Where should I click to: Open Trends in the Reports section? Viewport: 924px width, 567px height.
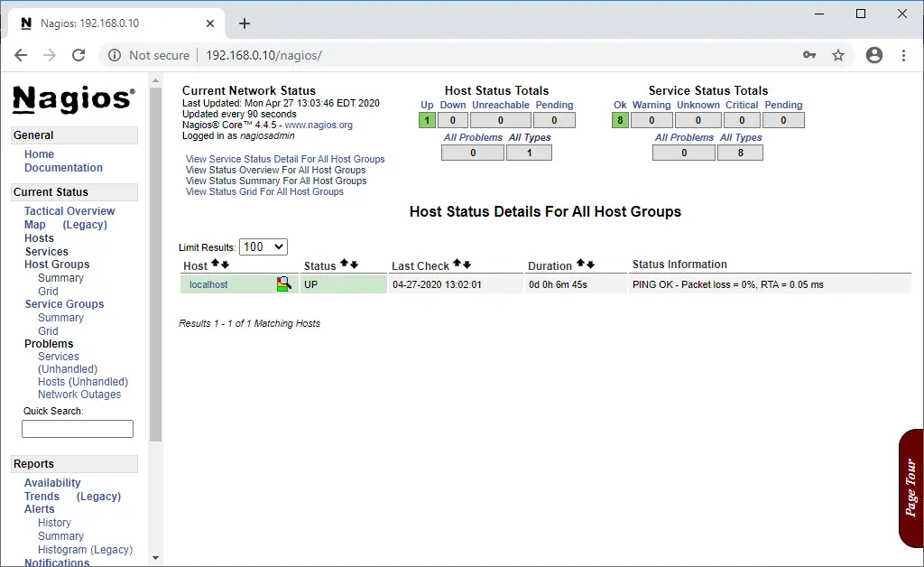coord(42,497)
